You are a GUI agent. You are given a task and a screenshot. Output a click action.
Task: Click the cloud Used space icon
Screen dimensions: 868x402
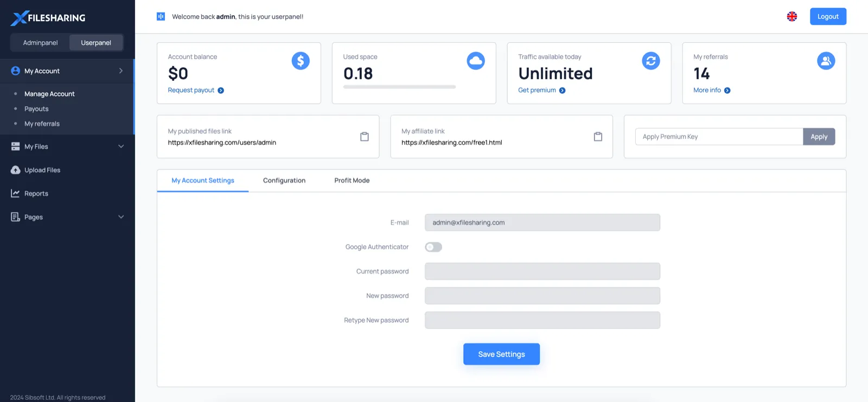tap(476, 61)
